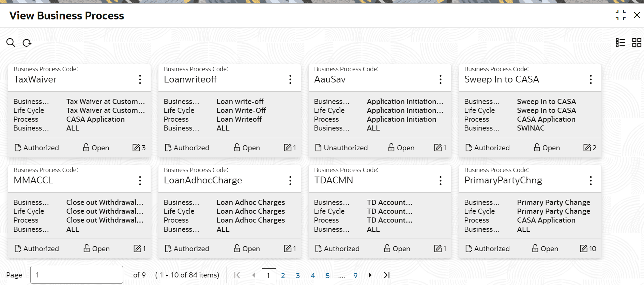644x287 pixels.
Task: Switch to tile grid view
Action: point(637,43)
